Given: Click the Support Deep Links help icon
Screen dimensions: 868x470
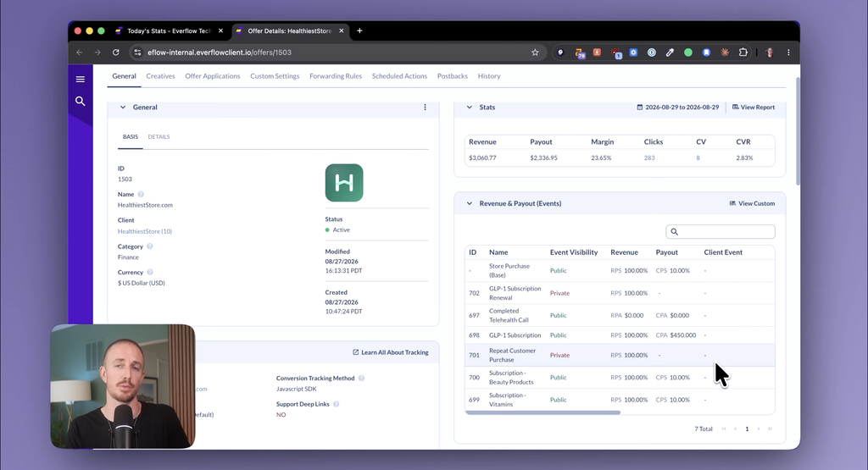Looking at the screenshot, I should (x=336, y=404).
